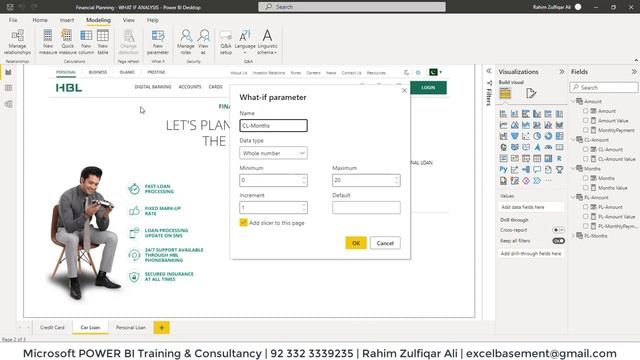Open Build visual fields tab icon
Viewport: 640px width, 360px height.
[x=505, y=93]
